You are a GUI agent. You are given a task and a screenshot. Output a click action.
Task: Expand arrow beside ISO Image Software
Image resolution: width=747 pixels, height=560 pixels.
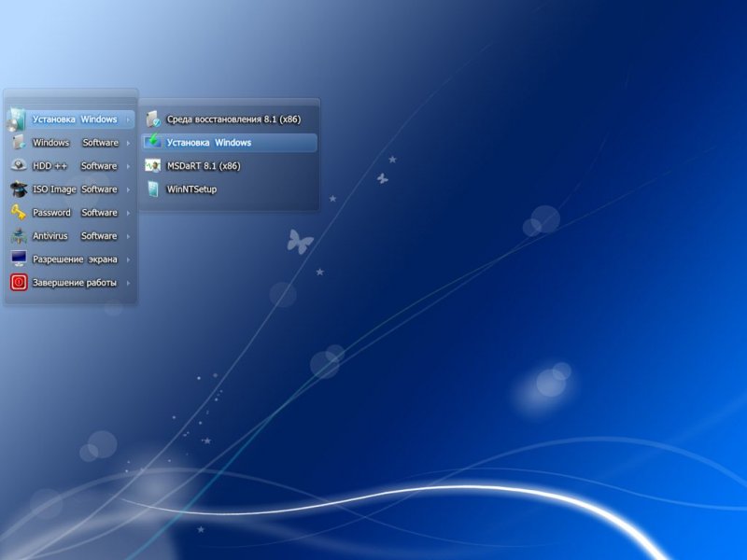[128, 189]
